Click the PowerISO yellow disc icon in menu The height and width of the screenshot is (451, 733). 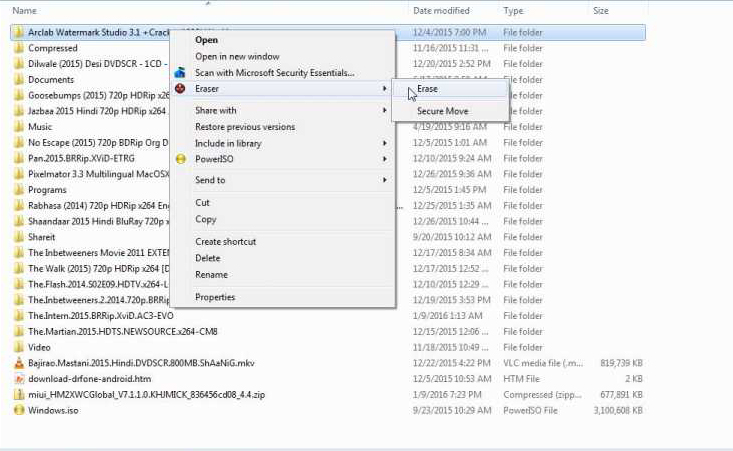[180, 159]
